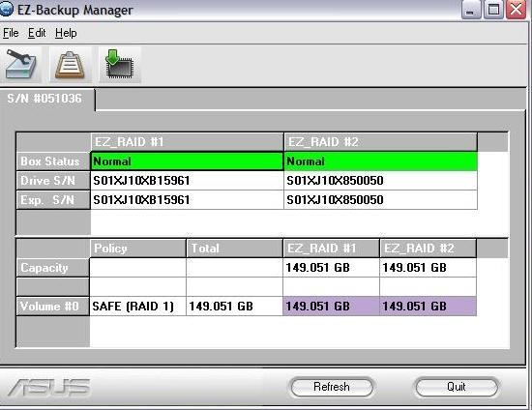Click drive serial S01XJ10XB15961 in Drive S/N row
The height and width of the screenshot is (410, 532).
coord(141,181)
